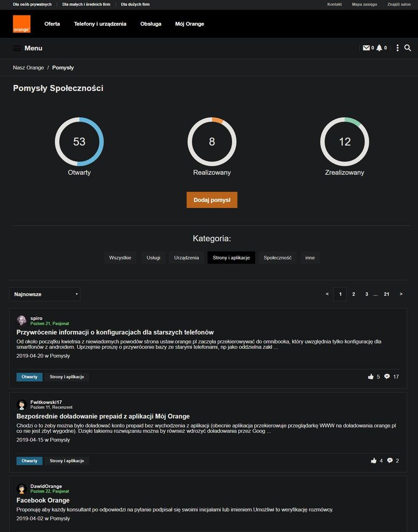
Task: Click DawidOrange's avatar
Action: tap(22, 488)
